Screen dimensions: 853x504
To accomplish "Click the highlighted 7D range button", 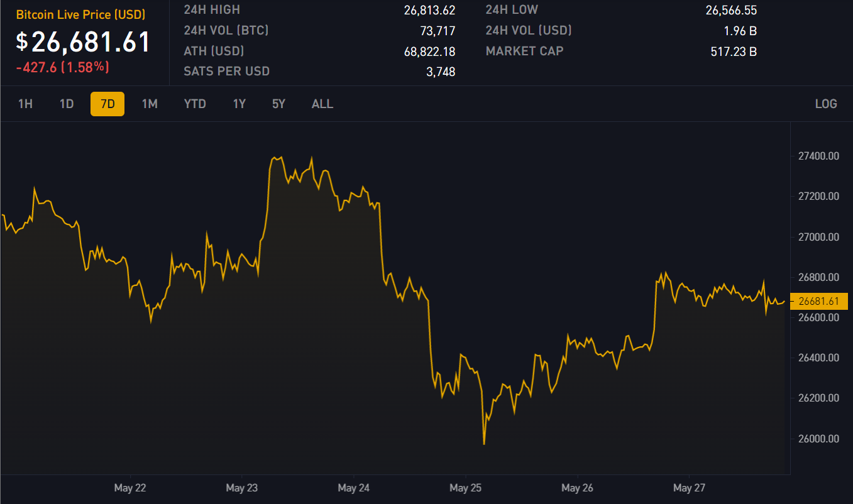I will coord(107,104).
